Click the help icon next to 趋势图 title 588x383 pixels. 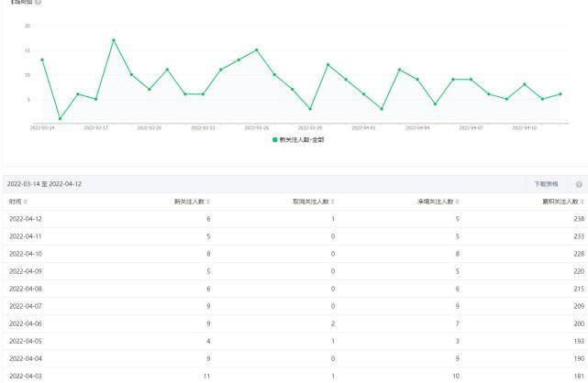(38, 3)
